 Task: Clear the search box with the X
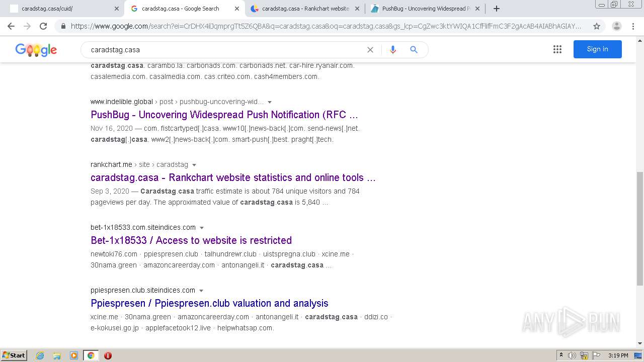click(370, 50)
